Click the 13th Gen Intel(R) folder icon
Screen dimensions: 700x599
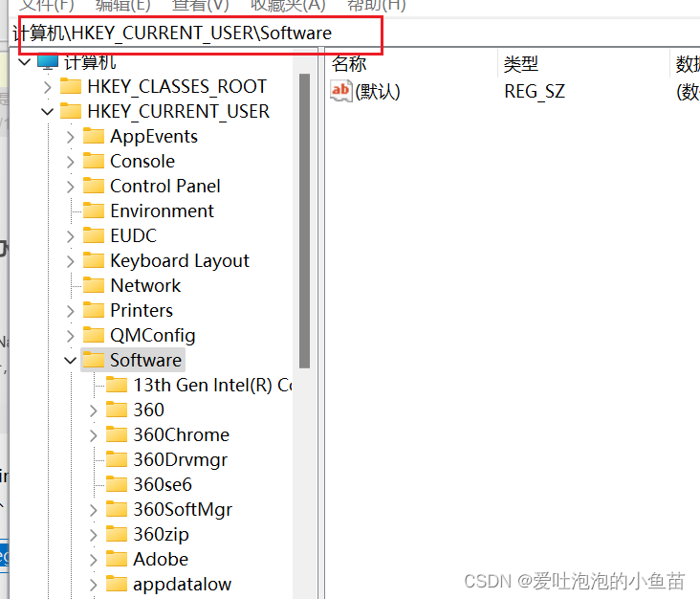(x=117, y=385)
